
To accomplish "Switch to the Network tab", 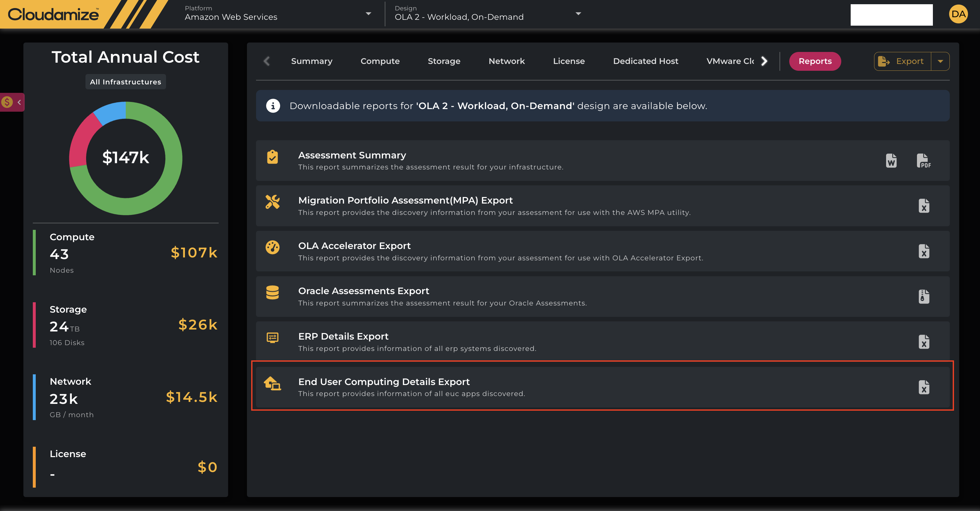I will pyautogui.click(x=506, y=61).
